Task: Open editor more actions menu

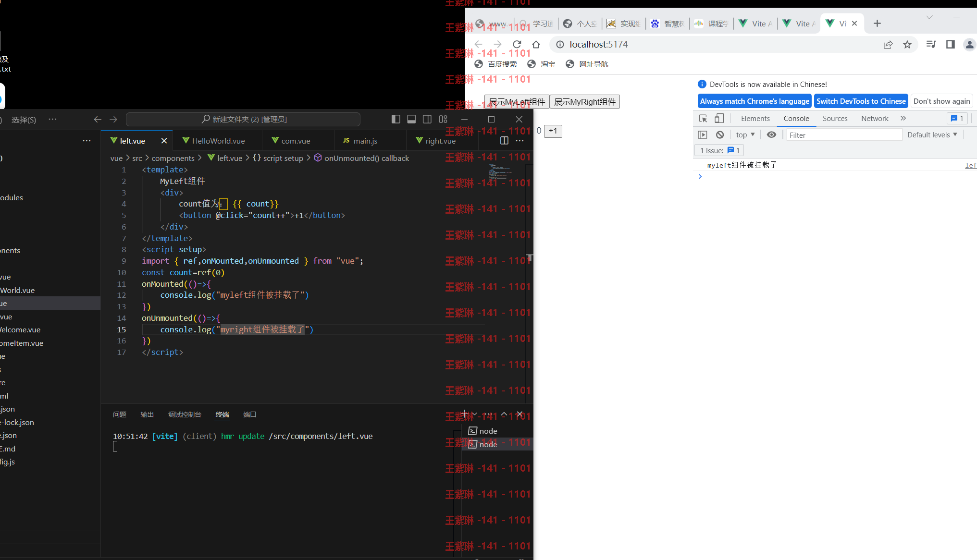Action: pos(519,141)
